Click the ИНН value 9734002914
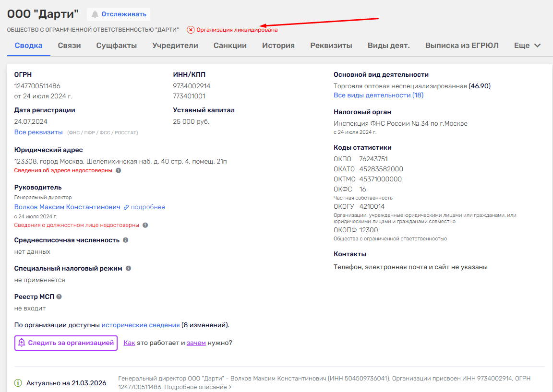This screenshot has height=392, width=553. [192, 86]
